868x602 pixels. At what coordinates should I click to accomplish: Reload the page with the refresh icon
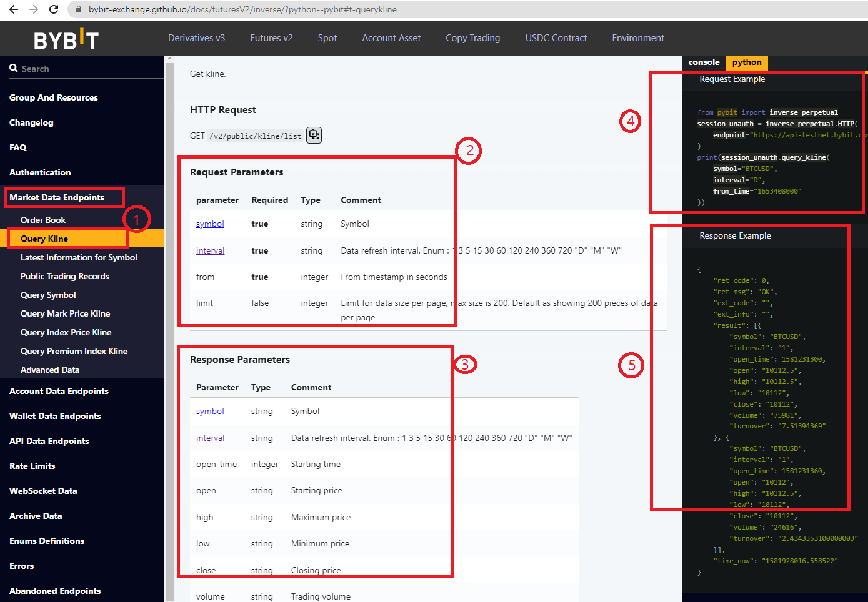pos(54,9)
